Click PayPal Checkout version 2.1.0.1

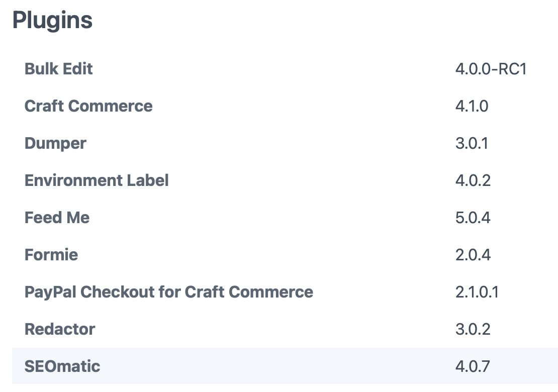click(477, 292)
